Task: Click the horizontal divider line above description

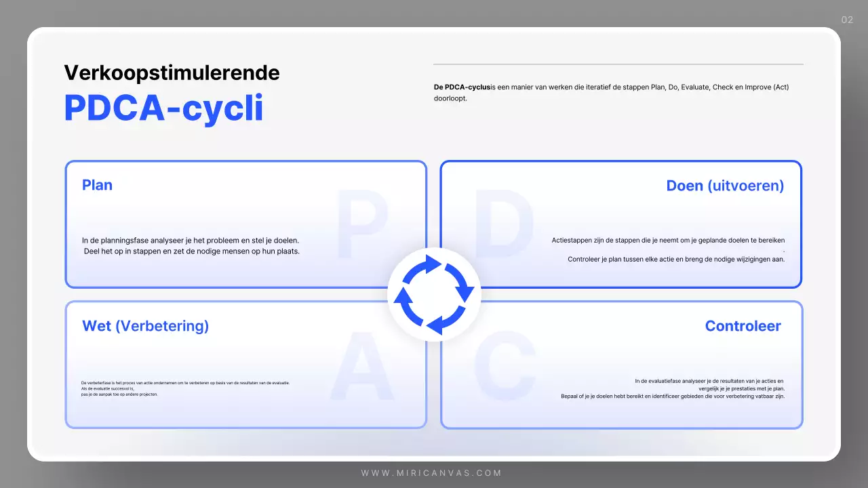Action: coord(618,64)
